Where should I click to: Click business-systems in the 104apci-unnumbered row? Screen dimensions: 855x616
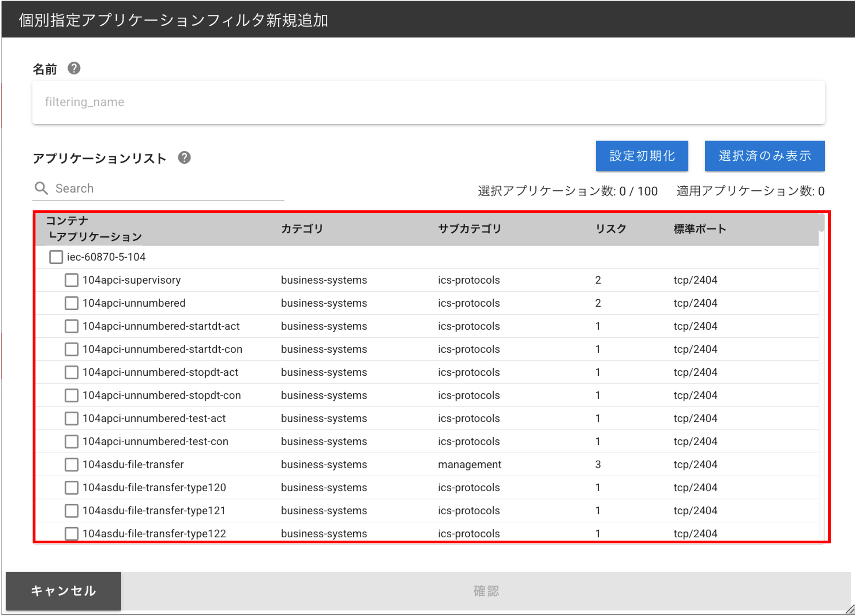pyautogui.click(x=324, y=303)
